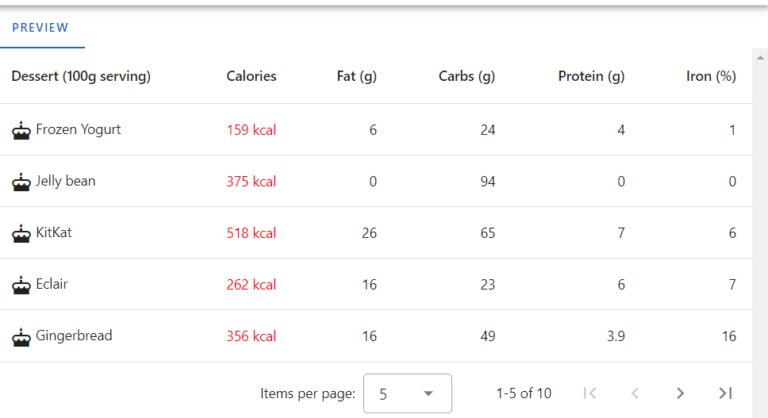
Task: Click the cake icon beside KitKat
Action: pos(21,233)
